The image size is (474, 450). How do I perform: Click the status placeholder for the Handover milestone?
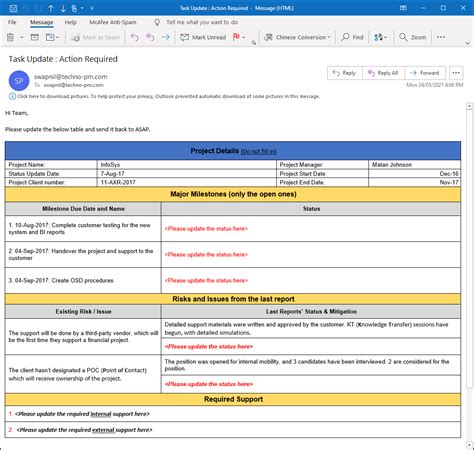tap(206, 255)
